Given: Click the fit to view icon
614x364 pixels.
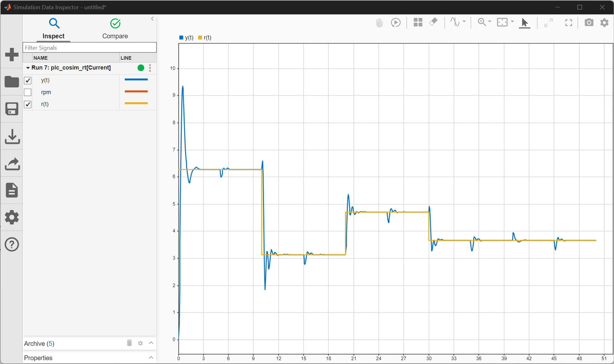Looking at the screenshot, I should click(568, 23).
